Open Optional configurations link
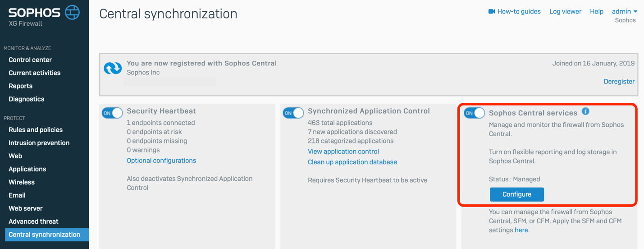The image size is (644, 249). [x=161, y=160]
